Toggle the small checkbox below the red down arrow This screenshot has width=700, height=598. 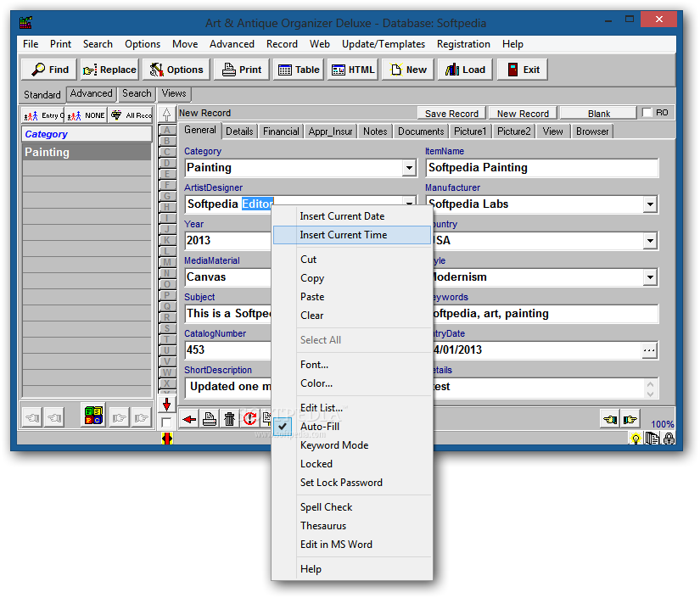pos(166,422)
